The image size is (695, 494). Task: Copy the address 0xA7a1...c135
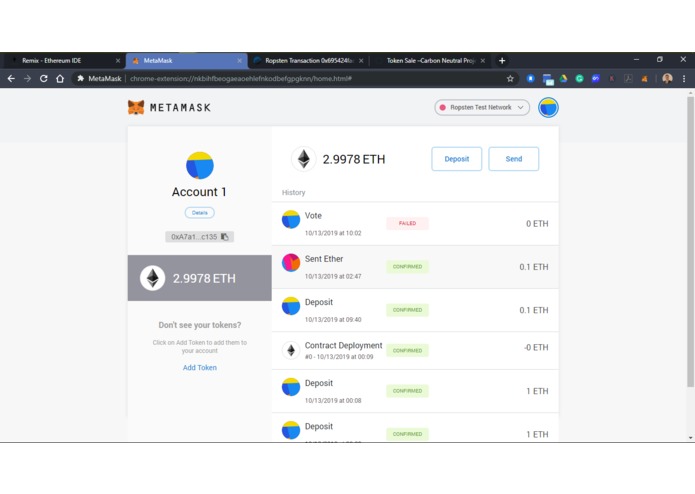click(x=199, y=237)
